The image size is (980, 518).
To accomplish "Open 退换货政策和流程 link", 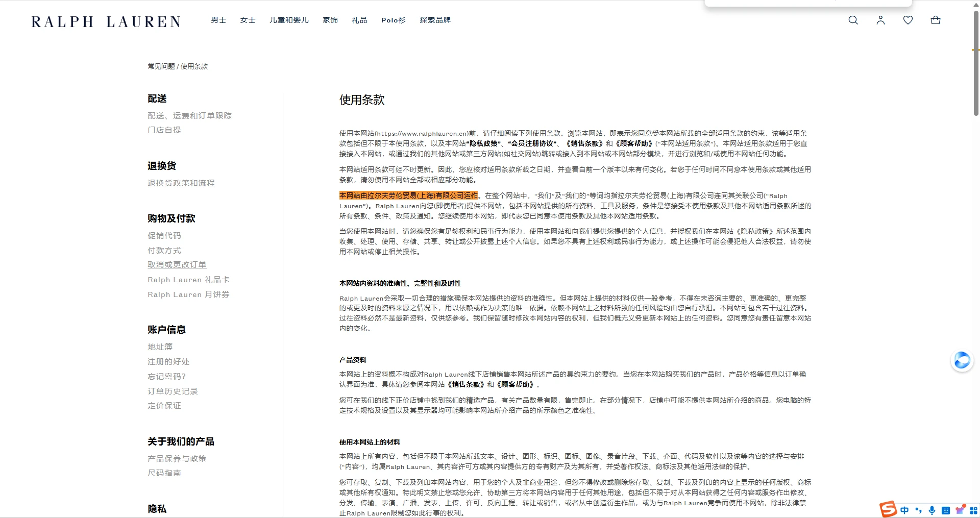I will pyautogui.click(x=181, y=183).
